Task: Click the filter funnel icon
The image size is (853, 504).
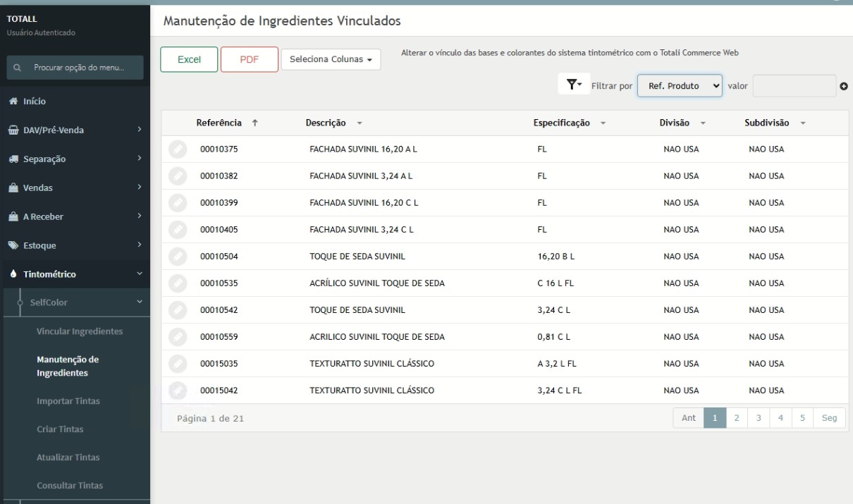Action: pyautogui.click(x=572, y=85)
